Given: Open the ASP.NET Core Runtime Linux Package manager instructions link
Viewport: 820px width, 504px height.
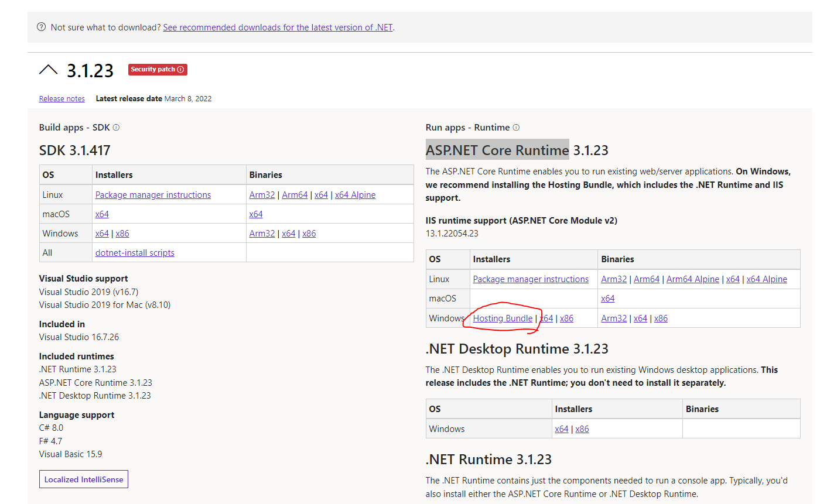Looking at the screenshot, I should [531, 279].
